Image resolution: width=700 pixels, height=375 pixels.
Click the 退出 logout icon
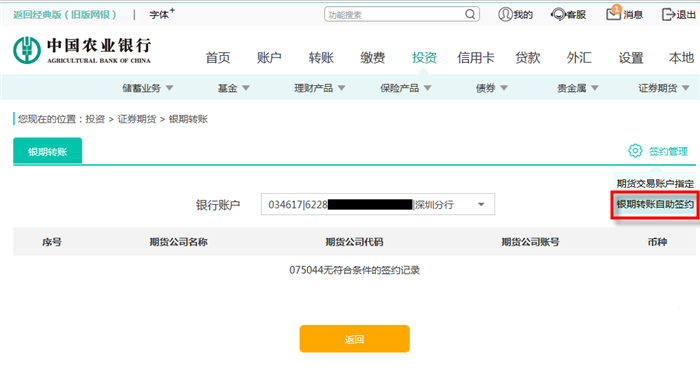[x=668, y=14]
